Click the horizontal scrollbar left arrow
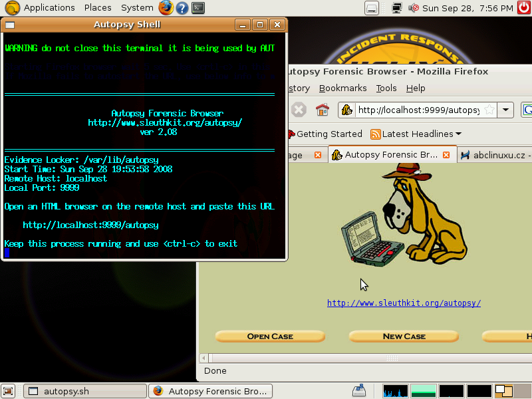The width and height of the screenshot is (532, 399). click(203, 358)
